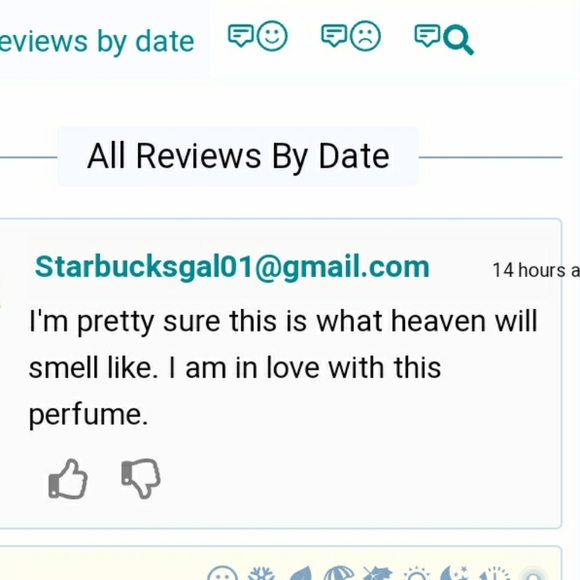Click the spring leaf icon
The height and width of the screenshot is (580, 580).
coord(300,574)
